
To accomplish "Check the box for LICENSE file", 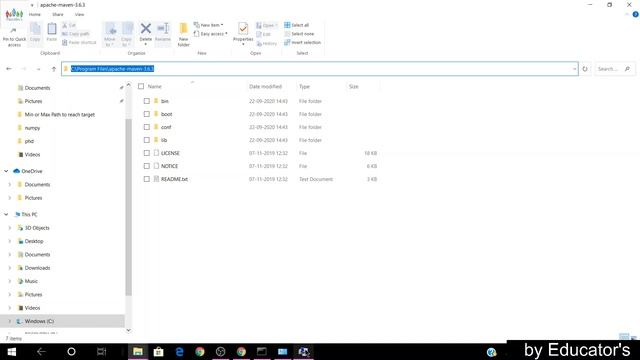I will 147,153.
